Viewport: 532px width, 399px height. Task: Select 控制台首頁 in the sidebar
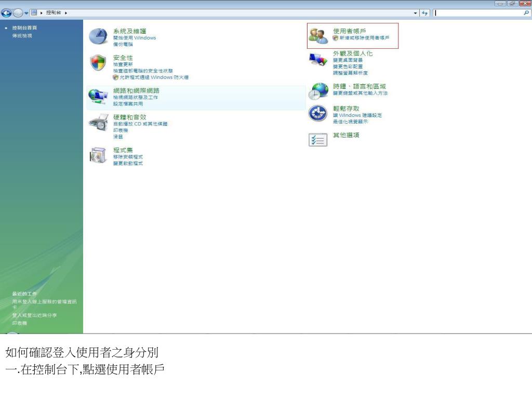(24, 28)
